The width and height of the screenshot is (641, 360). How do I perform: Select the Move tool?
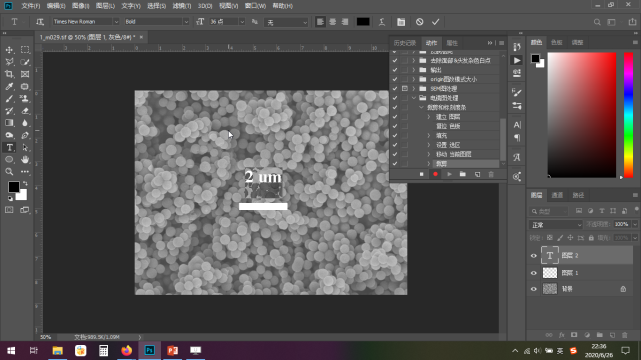point(9,50)
